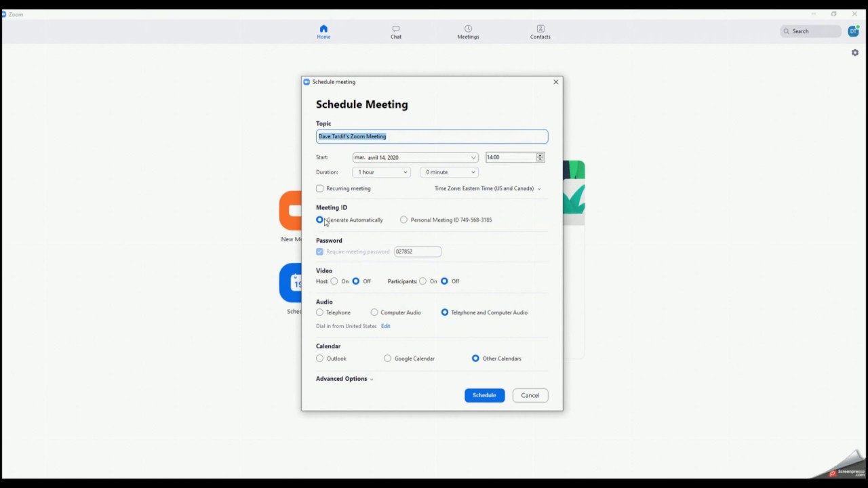
Task: Enable the Recurring meeting checkbox
Action: point(320,188)
